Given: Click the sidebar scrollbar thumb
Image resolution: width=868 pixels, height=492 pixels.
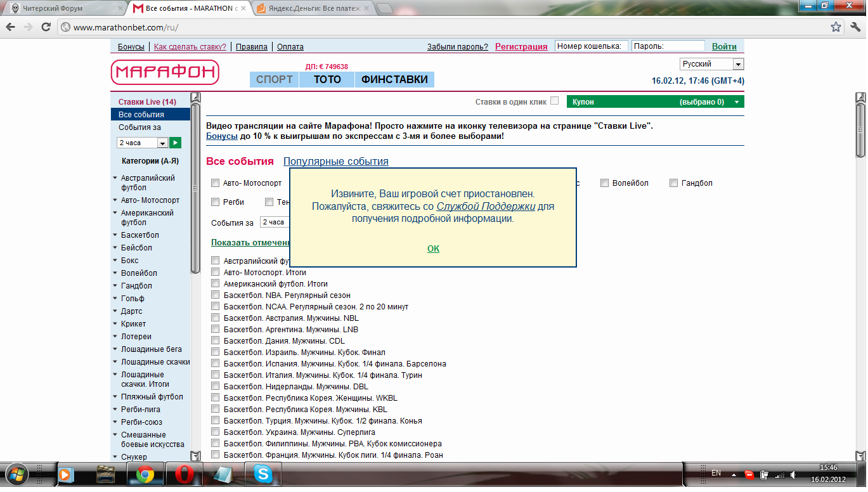Looking at the screenshot, I should coord(195,187).
